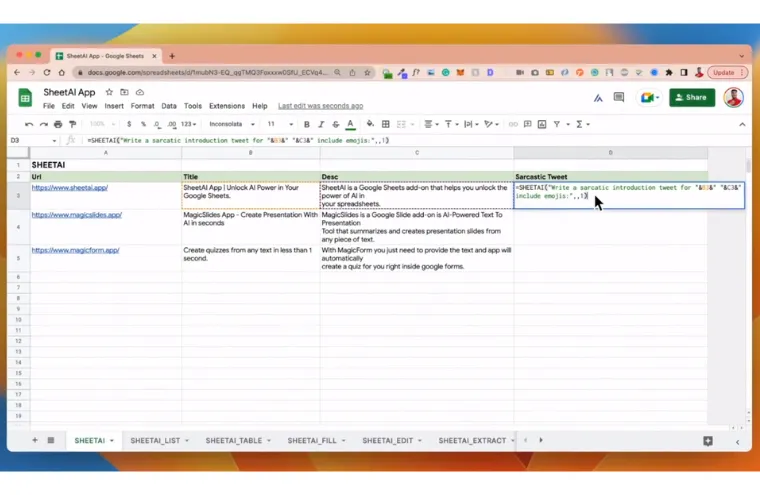Click the Undo icon in toolbar
Screen dimensions: 760x495
tap(29, 125)
